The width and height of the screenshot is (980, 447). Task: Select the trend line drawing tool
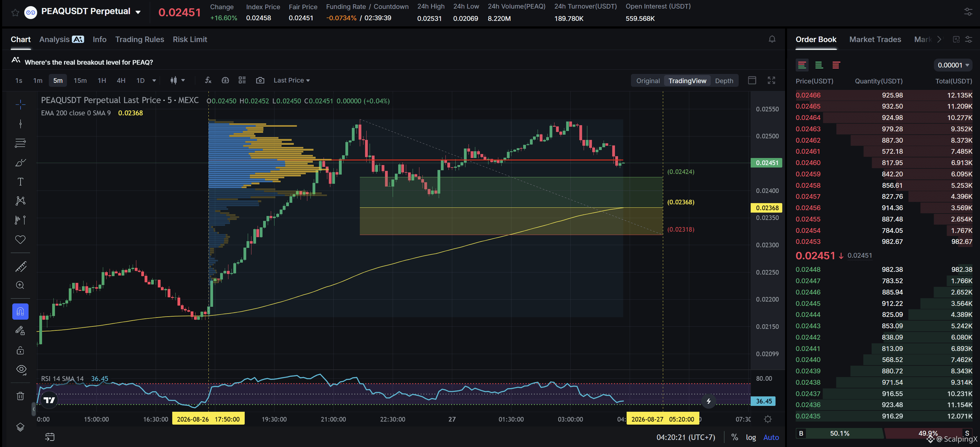[x=21, y=124]
